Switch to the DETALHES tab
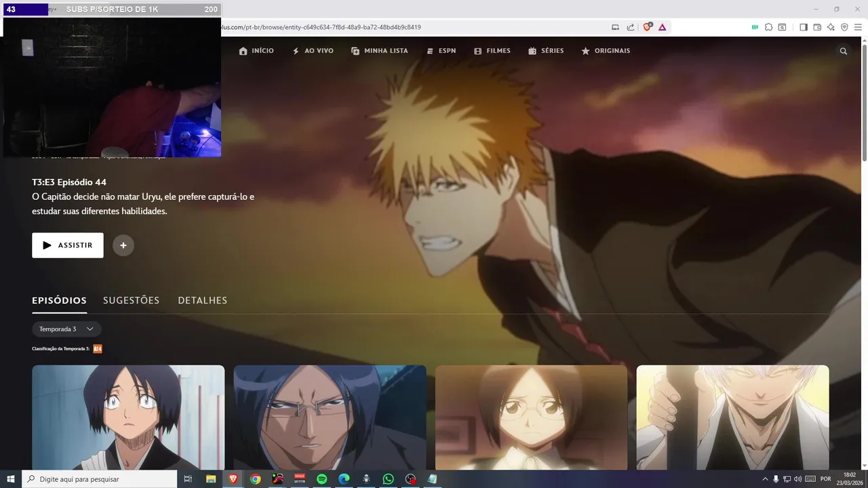The image size is (868, 488). pyautogui.click(x=203, y=300)
